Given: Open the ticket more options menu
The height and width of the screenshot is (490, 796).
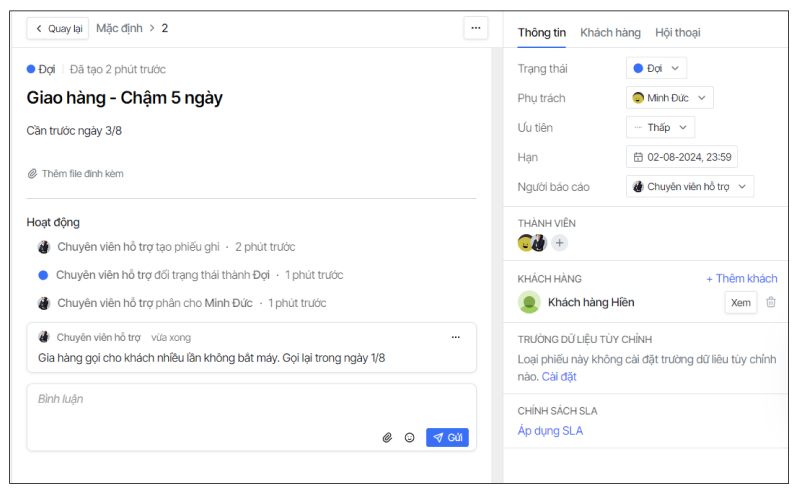Looking at the screenshot, I should coord(475,28).
